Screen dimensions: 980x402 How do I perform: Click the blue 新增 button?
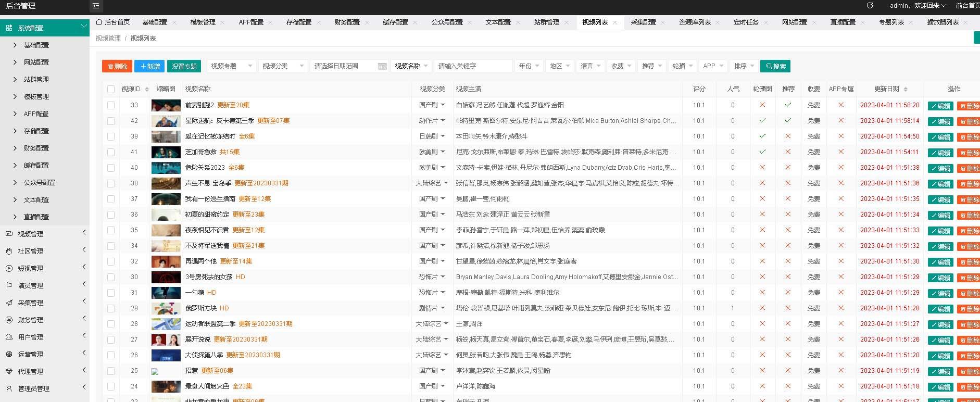[x=149, y=66]
